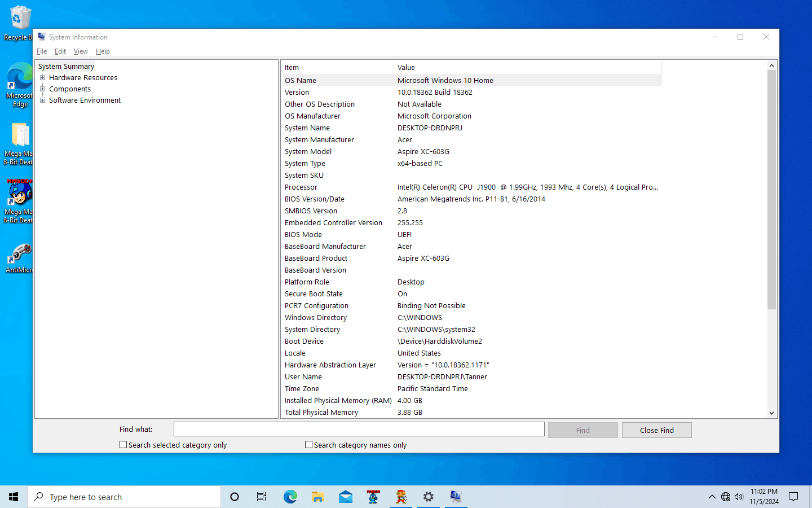The image size is (812, 508).
Task: Select the Boot Device row
Action: point(471,341)
